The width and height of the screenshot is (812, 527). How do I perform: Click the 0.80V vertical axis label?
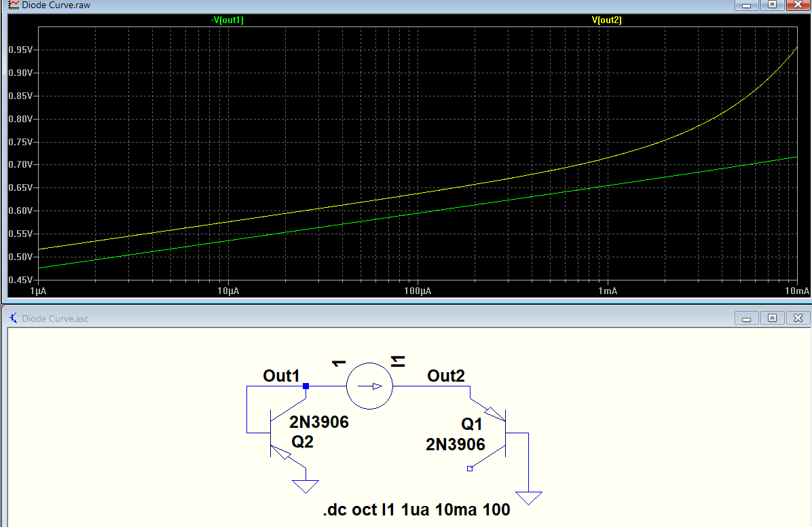[21, 119]
